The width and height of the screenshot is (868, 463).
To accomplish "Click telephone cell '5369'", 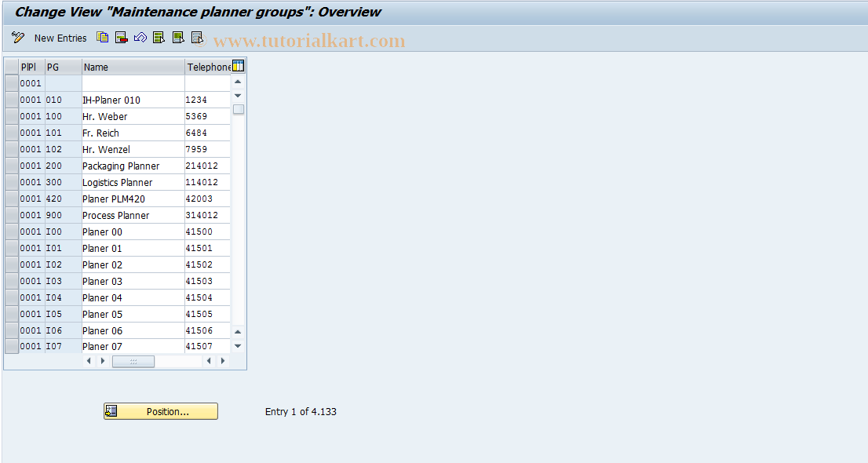I will [x=208, y=116].
